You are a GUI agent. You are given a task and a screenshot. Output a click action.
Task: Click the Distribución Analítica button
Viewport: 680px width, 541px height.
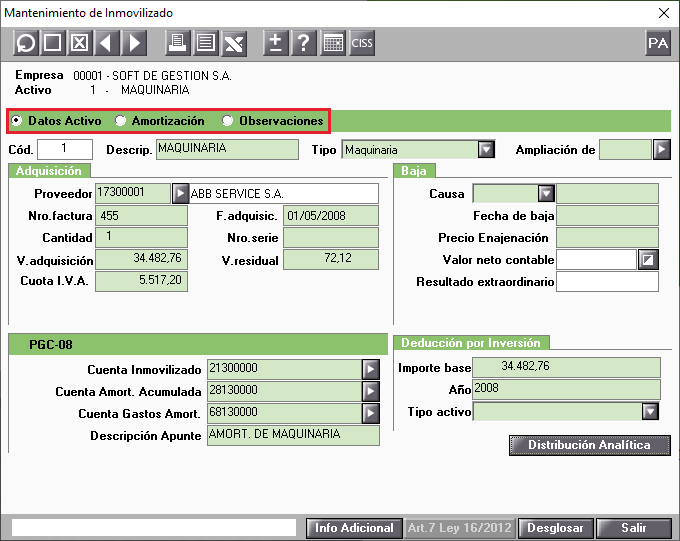589,445
